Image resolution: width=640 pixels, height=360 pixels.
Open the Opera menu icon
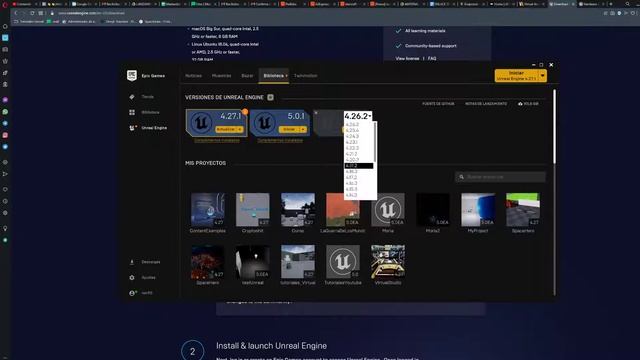(x=5, y=4)
